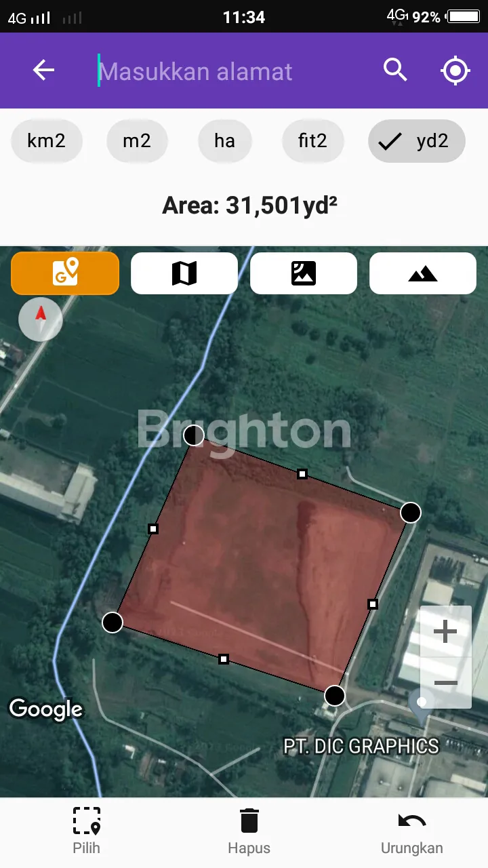
Task: Select the ha unit chip
Action: pyautogui.click(x=224, y=141)
